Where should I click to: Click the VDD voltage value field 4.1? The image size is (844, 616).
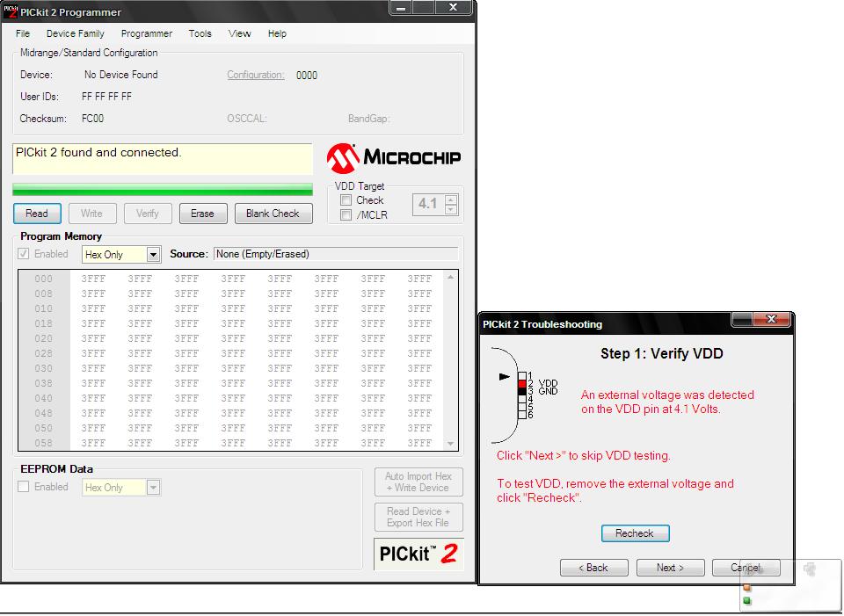click(428, 204)
